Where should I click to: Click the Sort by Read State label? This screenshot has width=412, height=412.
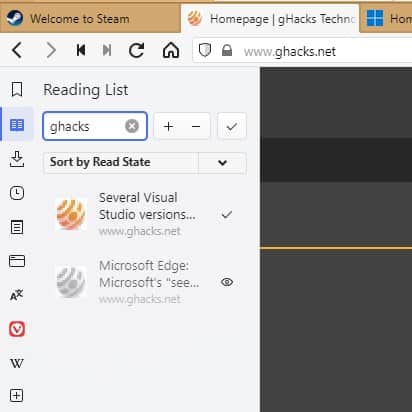pos(100,162)
